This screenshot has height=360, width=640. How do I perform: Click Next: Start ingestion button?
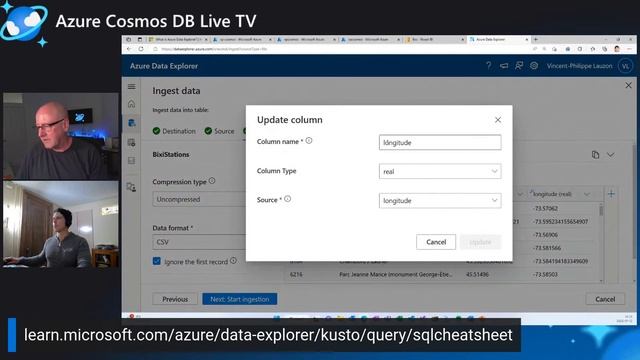(x=240, y=299)
